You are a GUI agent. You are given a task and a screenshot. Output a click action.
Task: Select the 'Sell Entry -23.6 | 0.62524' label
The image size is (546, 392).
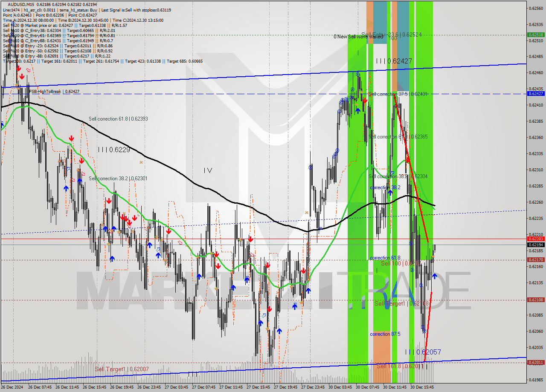391,35
